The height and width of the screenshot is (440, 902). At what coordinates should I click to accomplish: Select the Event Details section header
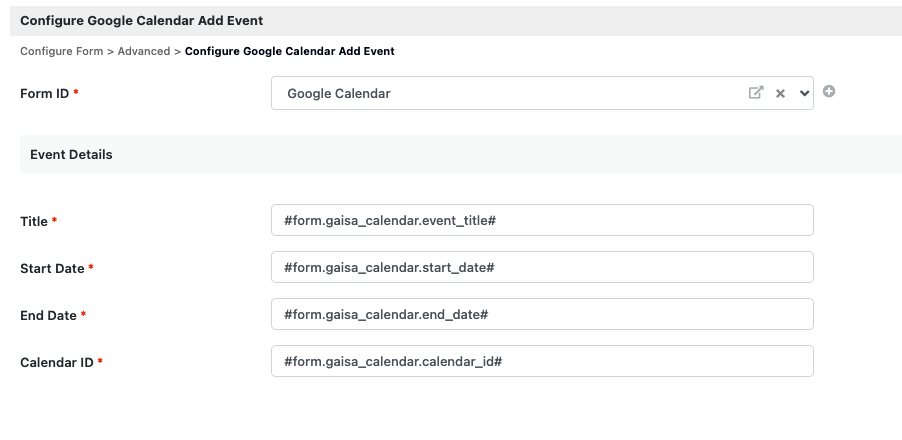coord(461,155)
